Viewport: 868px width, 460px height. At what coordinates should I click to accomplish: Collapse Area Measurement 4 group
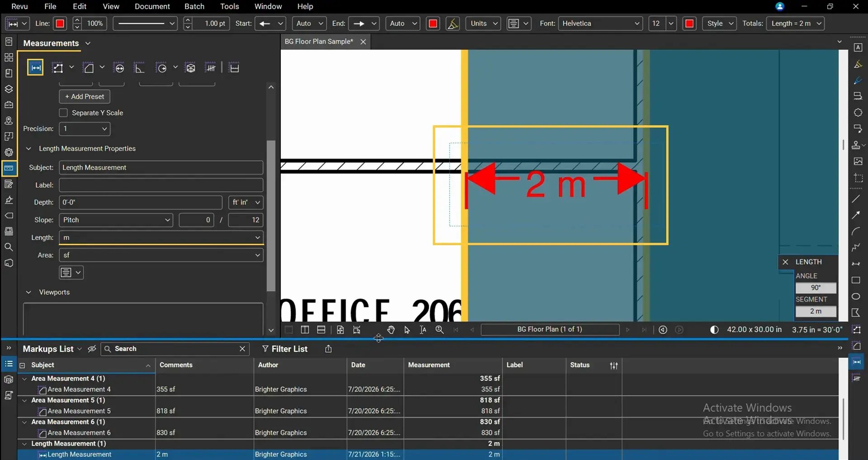(x=24, y=379)
